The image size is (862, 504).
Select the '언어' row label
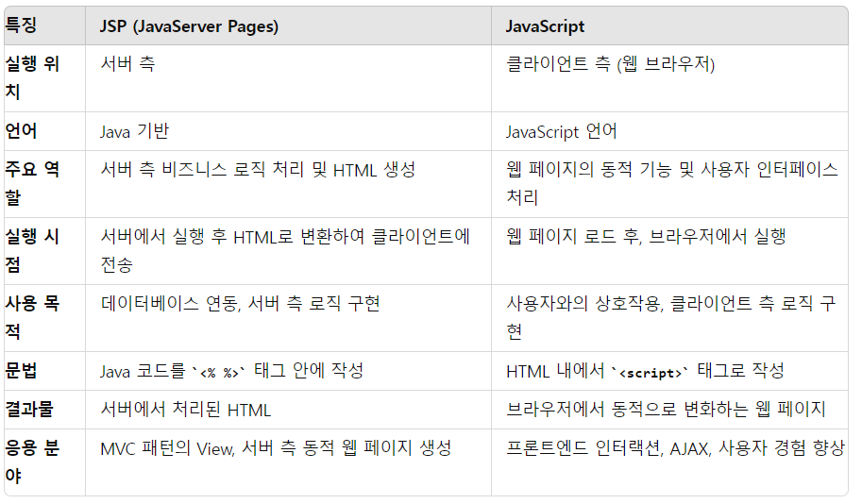coord(44,131)
